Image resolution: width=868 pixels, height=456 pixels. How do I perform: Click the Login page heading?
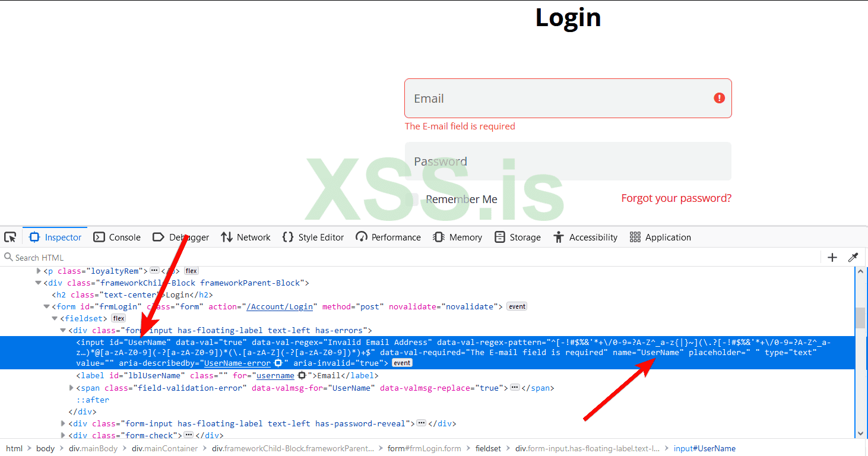[568, 17]
